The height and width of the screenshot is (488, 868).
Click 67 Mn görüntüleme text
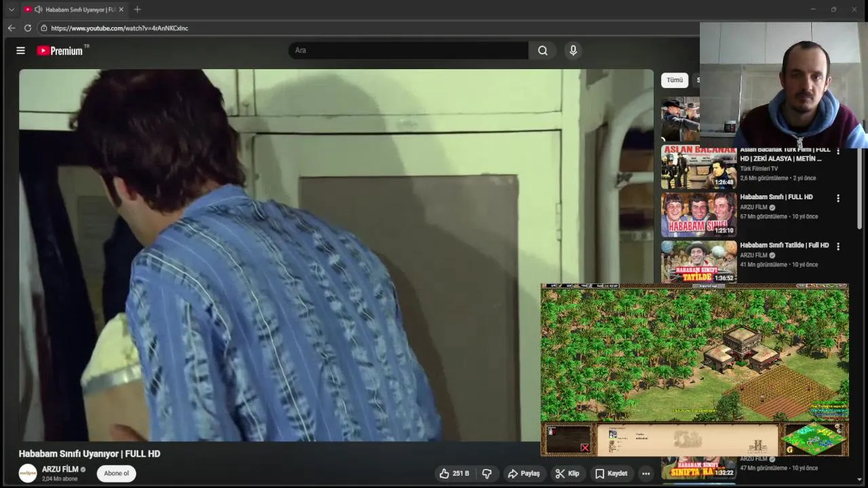click(764, 217)
